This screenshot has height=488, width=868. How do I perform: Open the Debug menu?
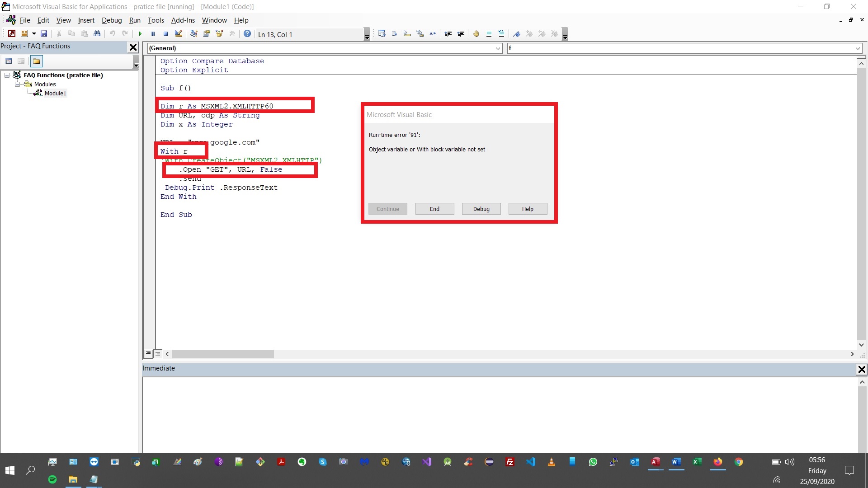tap(111, 20)
